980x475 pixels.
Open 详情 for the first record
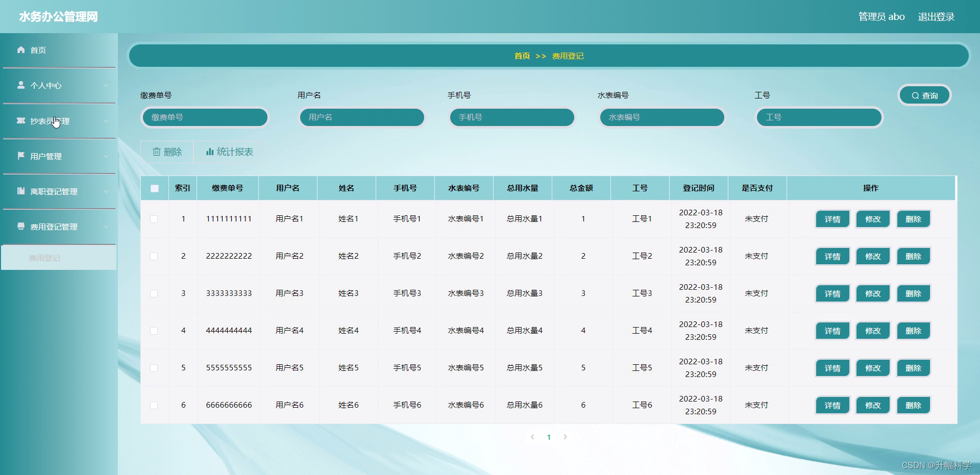832,218
